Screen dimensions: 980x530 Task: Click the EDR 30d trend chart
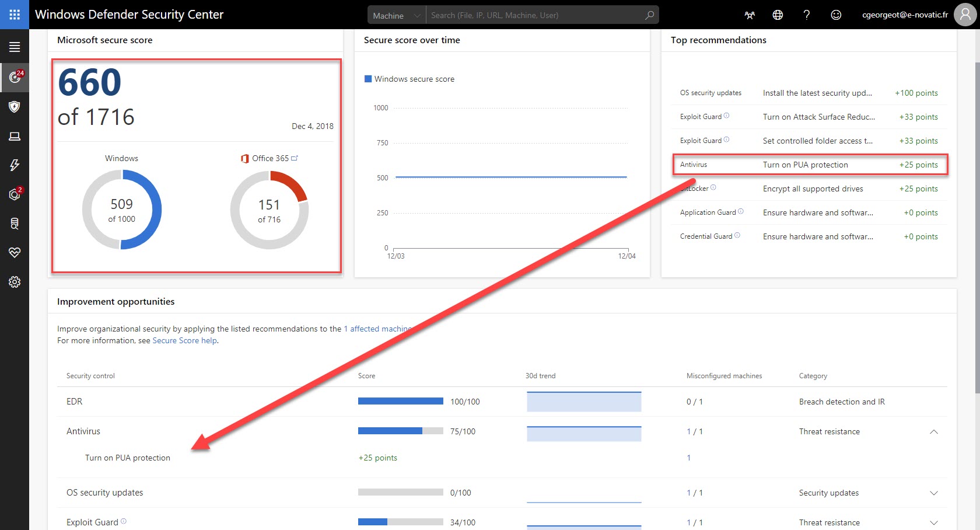pyautogui.click(x=584, y=402)
